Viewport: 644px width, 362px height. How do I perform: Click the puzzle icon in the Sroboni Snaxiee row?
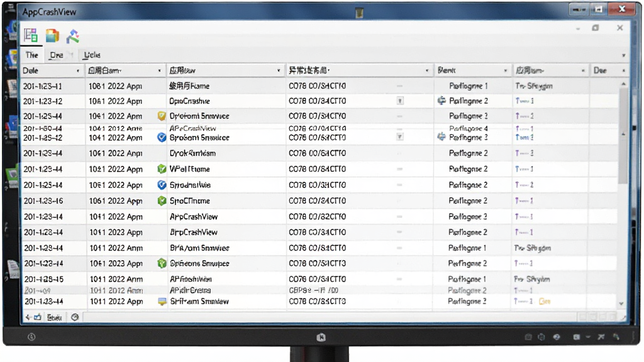click(441, 136)
